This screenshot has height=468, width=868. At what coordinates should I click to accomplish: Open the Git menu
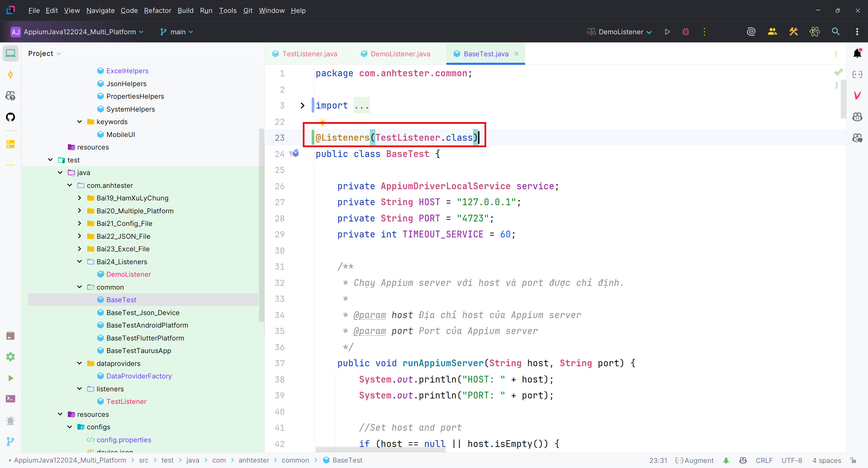[x=248, y=11]
